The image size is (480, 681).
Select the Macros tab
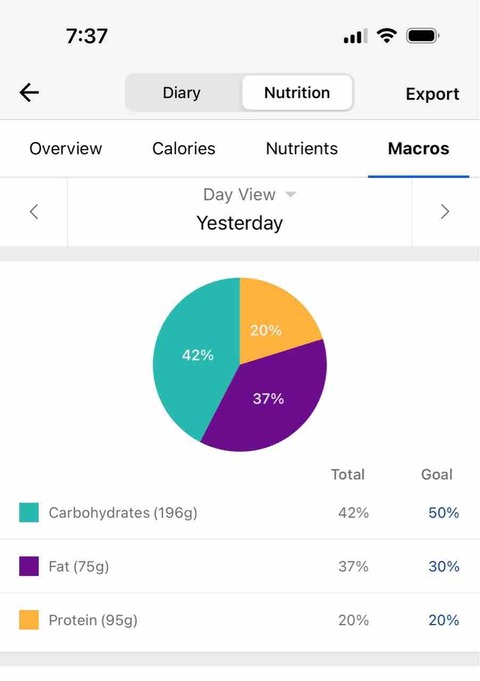tap(419, 149)
